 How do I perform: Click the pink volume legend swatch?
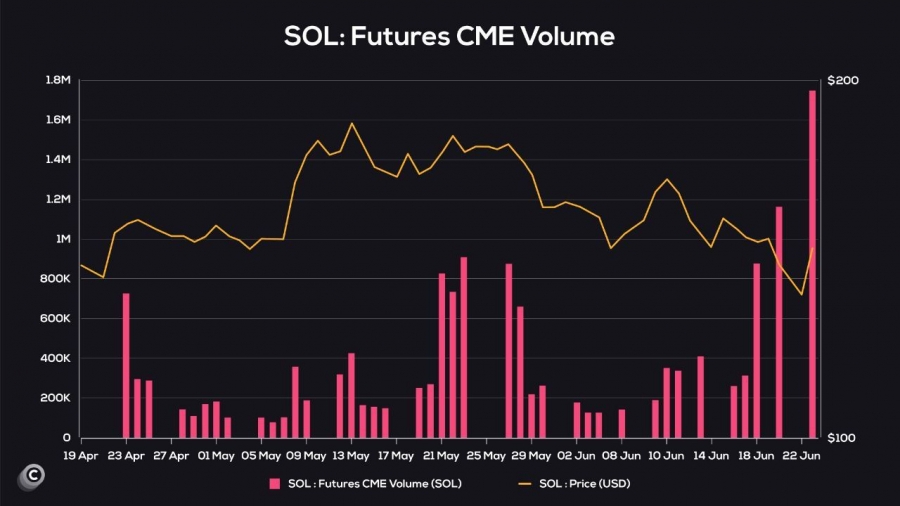(275, 484)
